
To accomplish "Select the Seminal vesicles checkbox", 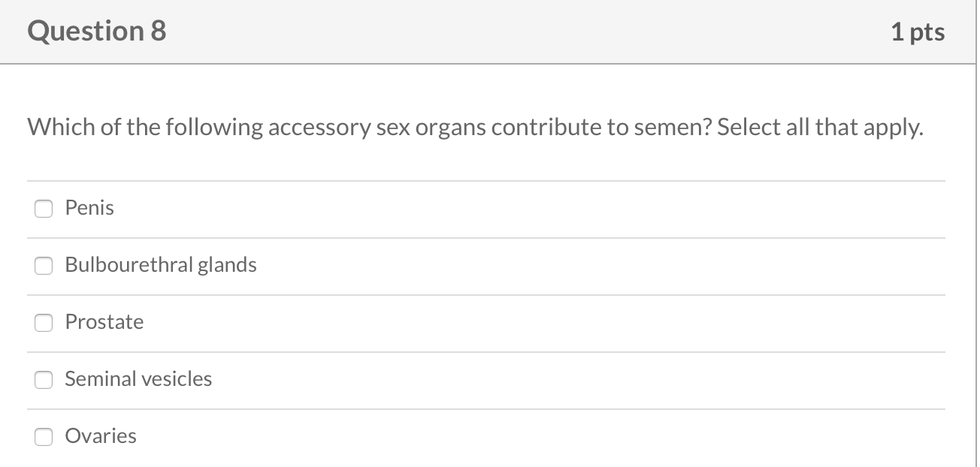I will [44, 380].
